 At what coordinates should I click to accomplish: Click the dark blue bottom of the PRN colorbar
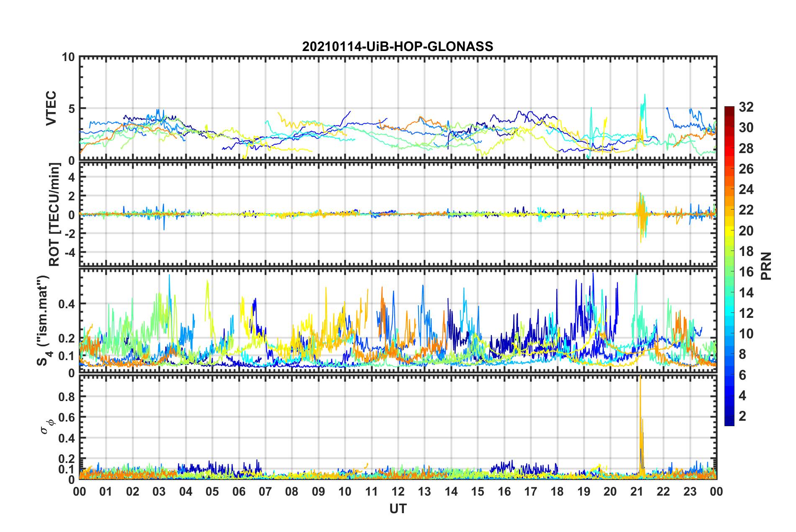(x=729, y=422)
